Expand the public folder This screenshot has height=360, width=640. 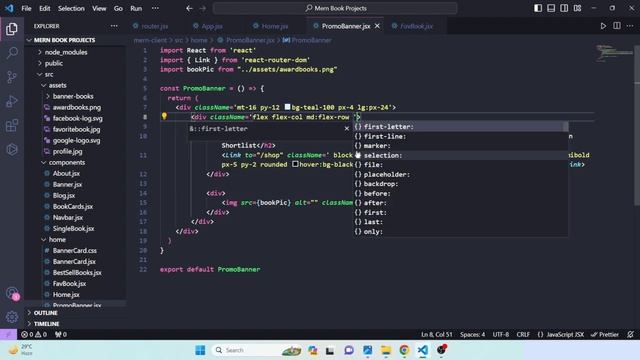point(53,63)
